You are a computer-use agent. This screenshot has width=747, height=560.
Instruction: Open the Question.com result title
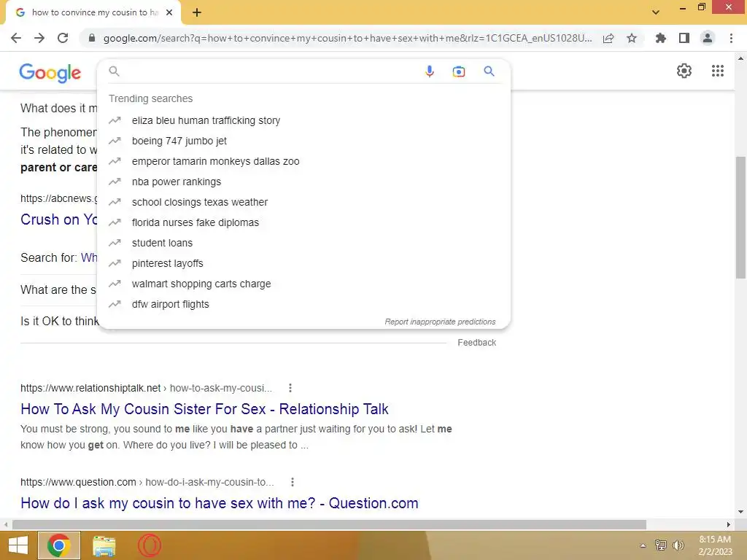[219, 503]
